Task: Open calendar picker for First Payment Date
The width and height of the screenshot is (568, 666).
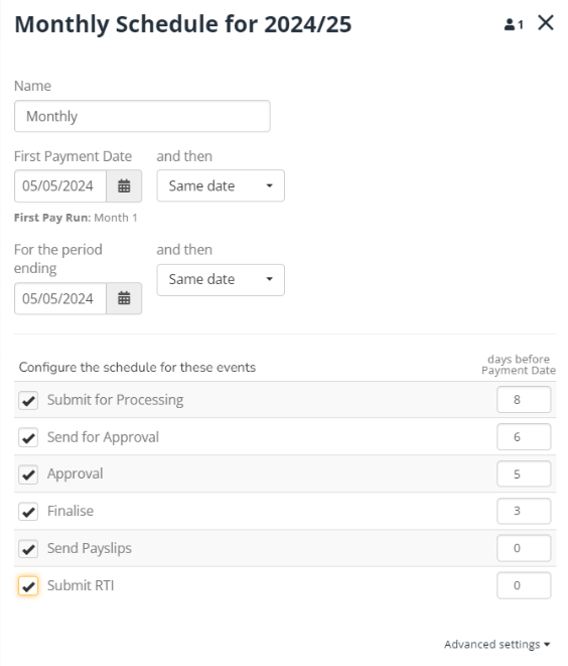Action: coord(124,186)
